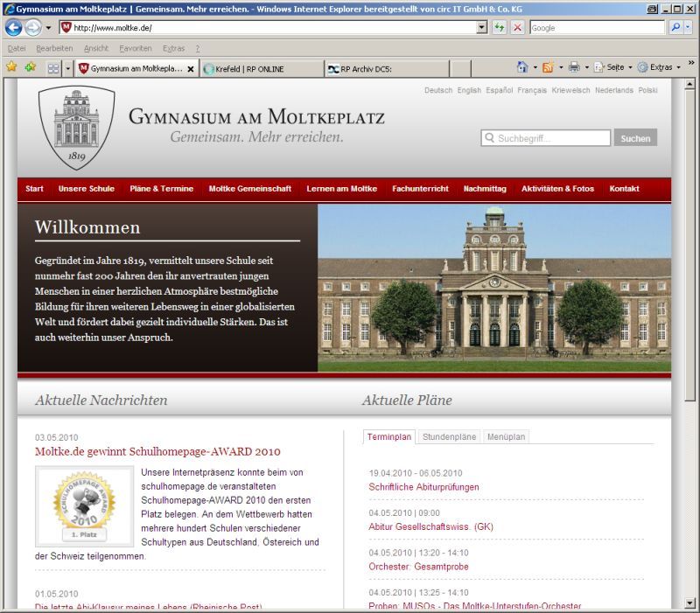Click the Home page icon
This screenshot has height=613, width=700.
(522, 67)
